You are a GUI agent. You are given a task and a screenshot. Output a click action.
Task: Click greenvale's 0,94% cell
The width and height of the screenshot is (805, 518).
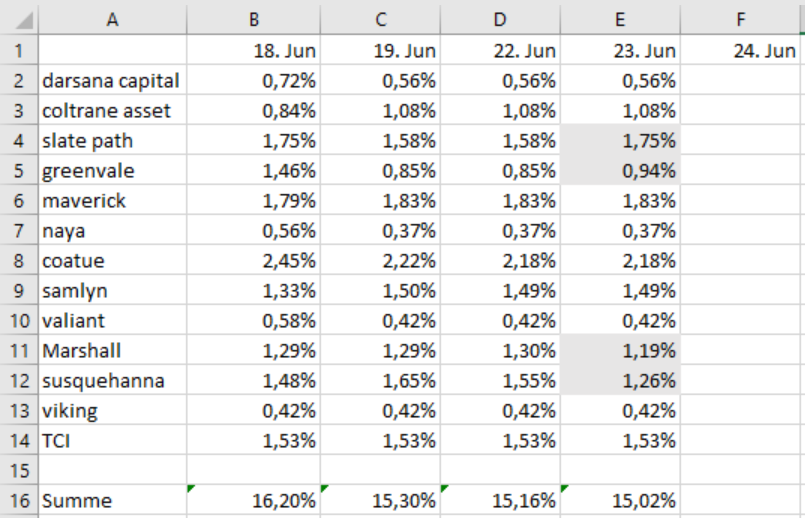[621, 170]
